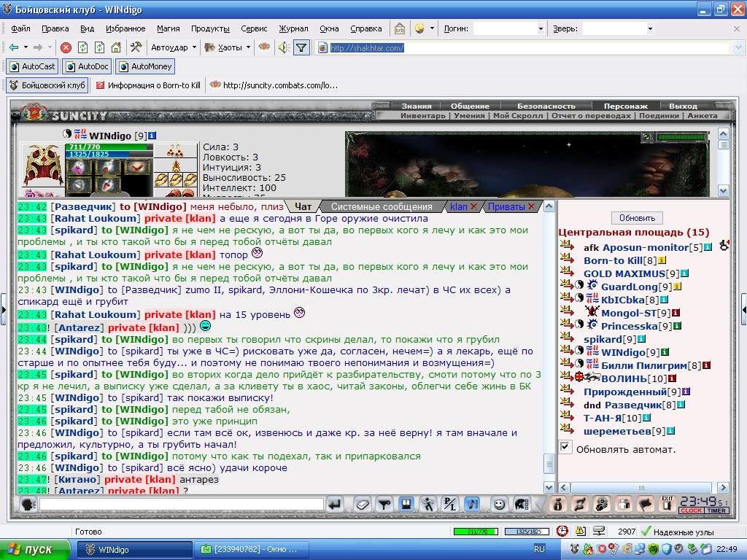
Task: Expand the Логин combo box
Action: [541, 28]
